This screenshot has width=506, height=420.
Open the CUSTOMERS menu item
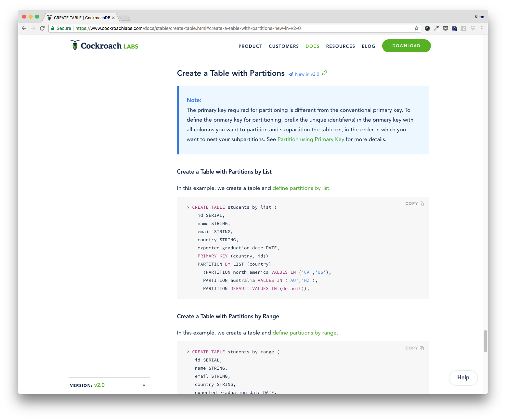pyautogui.click(x=284, y=46)
